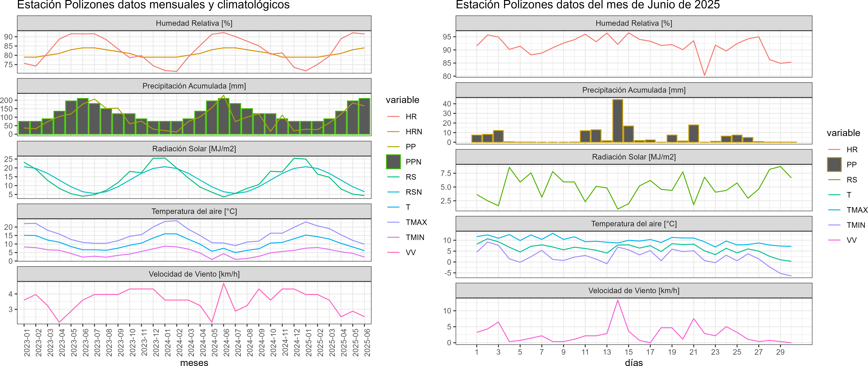Click the RS label in the June 2025 legend
Image resolution: width=868 pixels, height=366 pixels.
click(x=852, y=180)
